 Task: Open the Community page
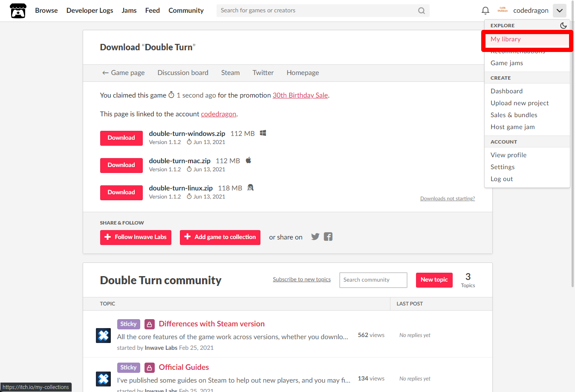click(x=186, y=11)
